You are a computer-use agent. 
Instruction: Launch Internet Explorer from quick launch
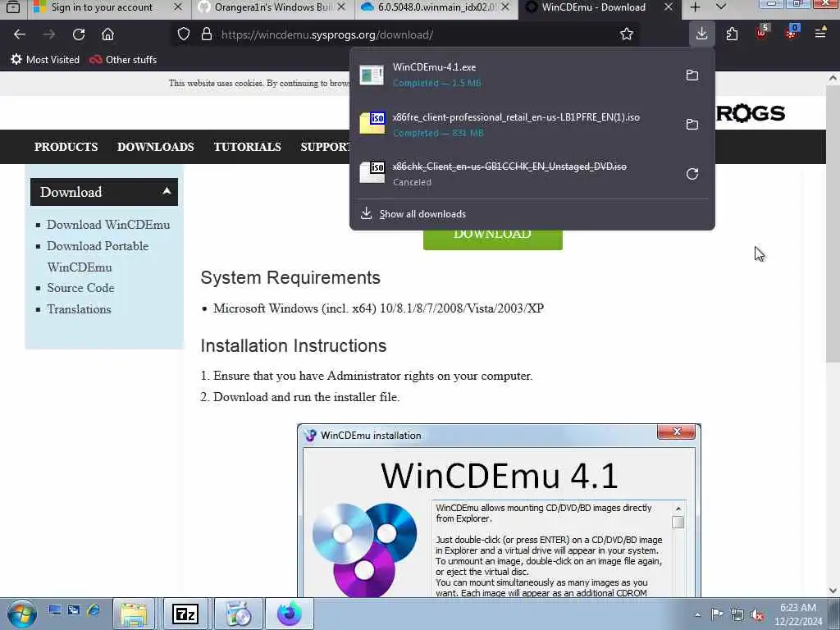(x=94, y=610)
